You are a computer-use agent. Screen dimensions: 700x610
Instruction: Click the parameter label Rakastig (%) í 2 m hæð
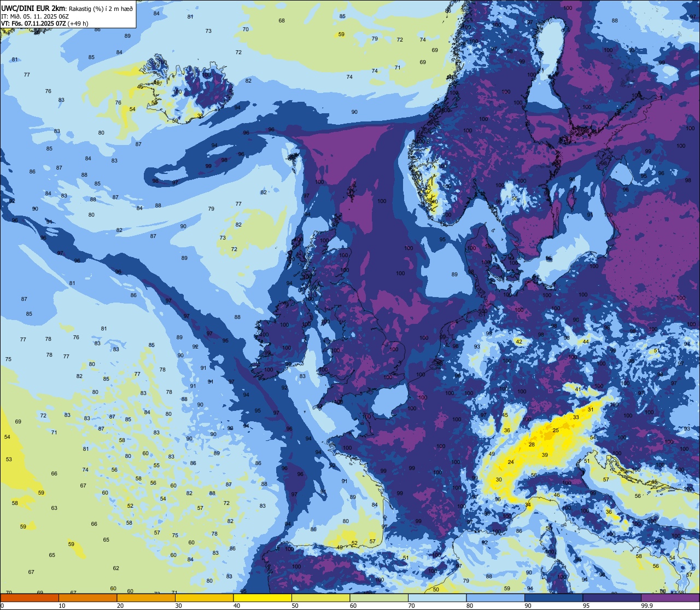(x=101, y=8)
